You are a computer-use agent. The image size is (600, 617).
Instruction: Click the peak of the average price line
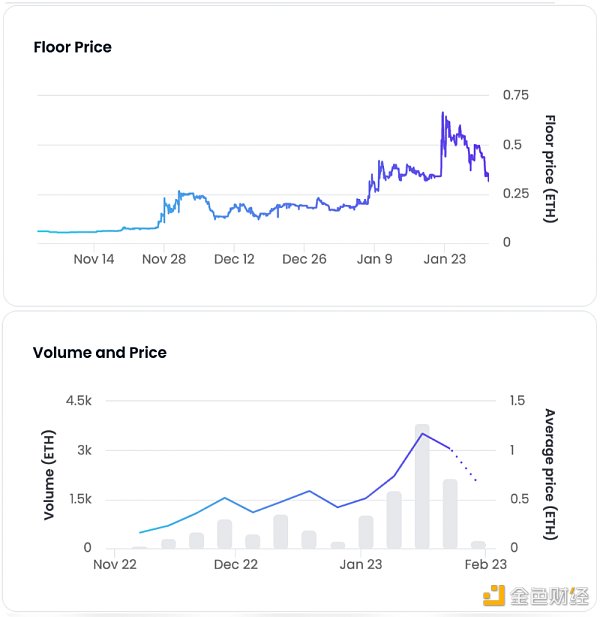pyautogui.click(x=422, y=433)
